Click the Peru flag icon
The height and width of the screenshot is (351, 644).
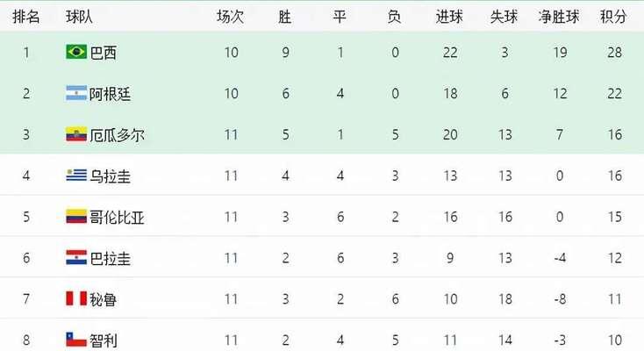(76, 298)
